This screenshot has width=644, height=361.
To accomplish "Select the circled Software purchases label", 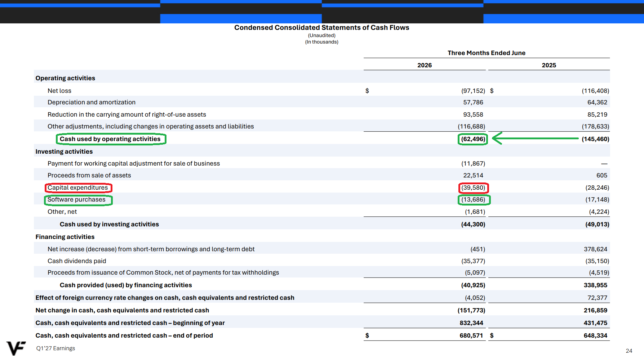I will click(x=77, y=199).
